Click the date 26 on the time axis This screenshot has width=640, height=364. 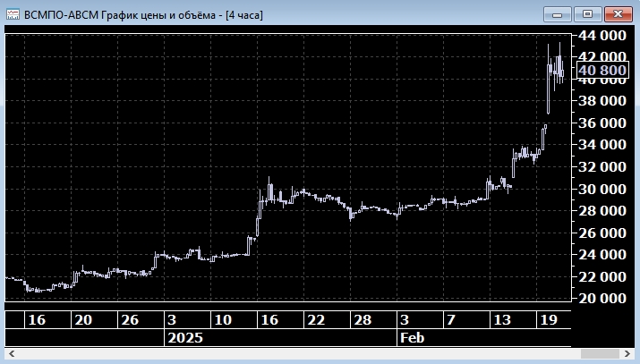coord(129,320)
